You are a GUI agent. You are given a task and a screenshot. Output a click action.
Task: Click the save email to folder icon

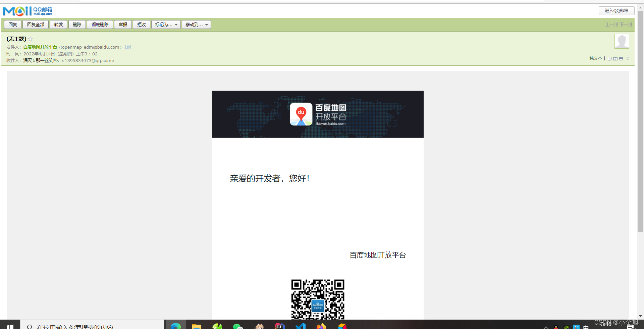point(615,58)
